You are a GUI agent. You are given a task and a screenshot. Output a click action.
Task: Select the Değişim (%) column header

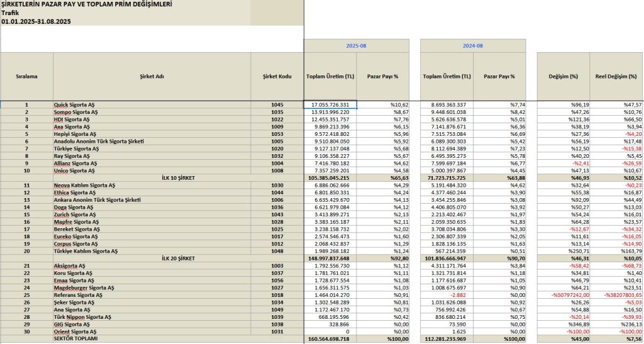[x=563, y=76]
